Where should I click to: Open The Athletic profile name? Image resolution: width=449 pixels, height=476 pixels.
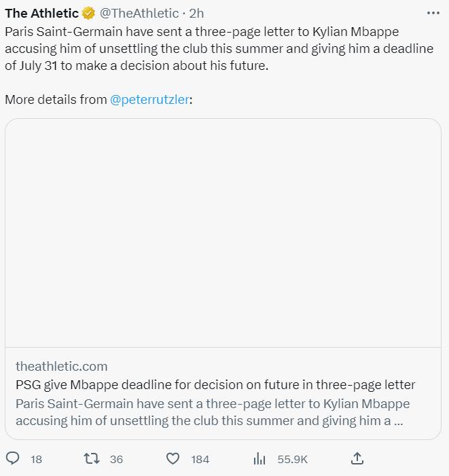[x=41, y=13]
